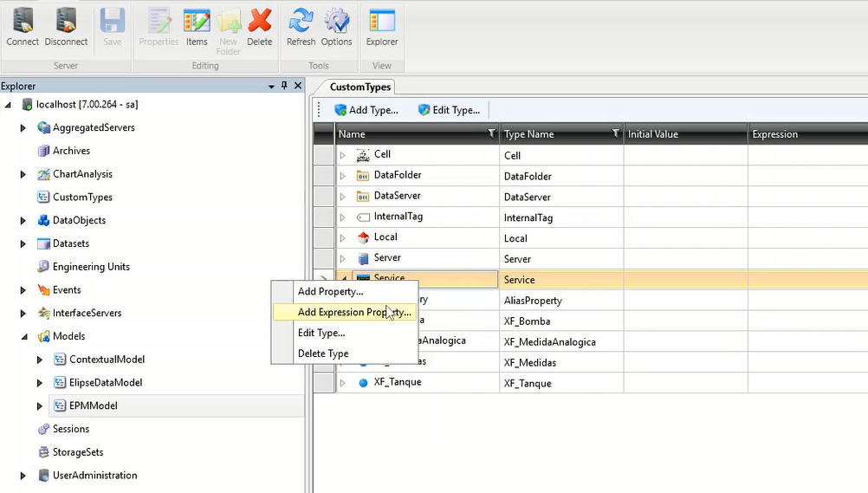Expand the DataObjects node
Image resolution: width=868 pixels, height=493 pixels.
[x=23, y=220]
